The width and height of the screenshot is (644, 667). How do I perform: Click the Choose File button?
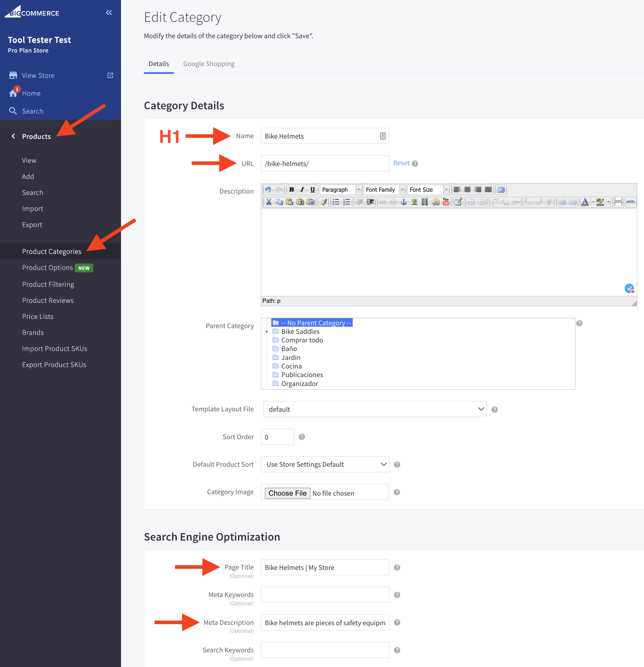287,493
